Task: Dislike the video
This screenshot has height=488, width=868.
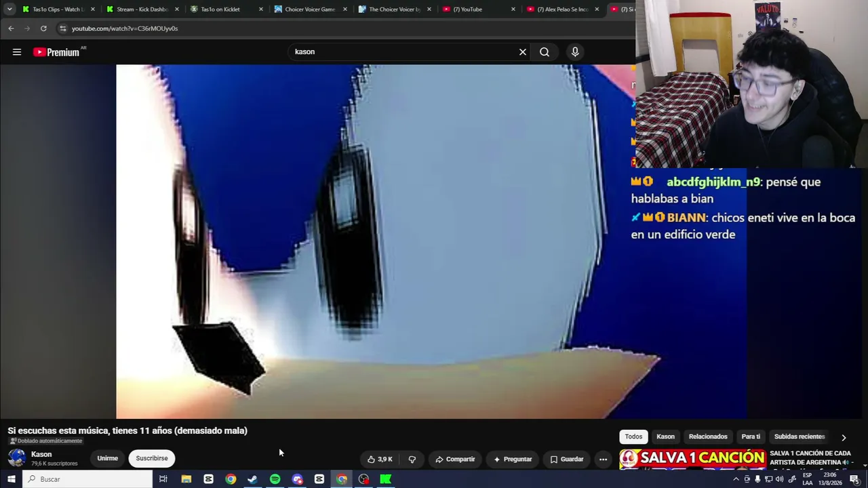Action: point(412,459)
